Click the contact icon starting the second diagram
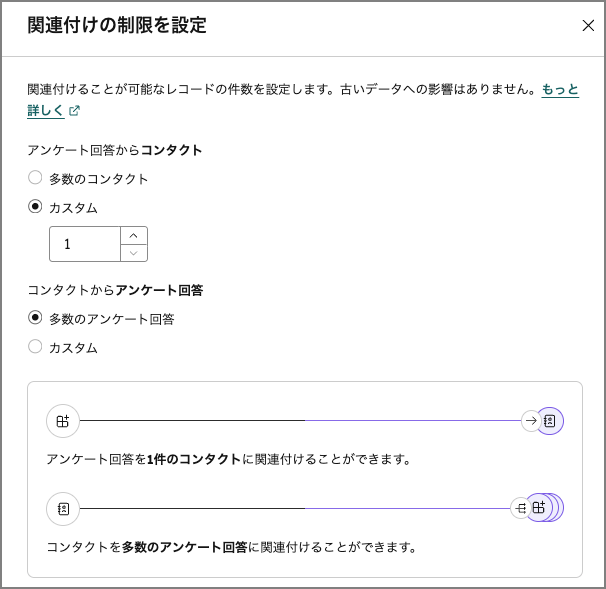 (63, 508)
